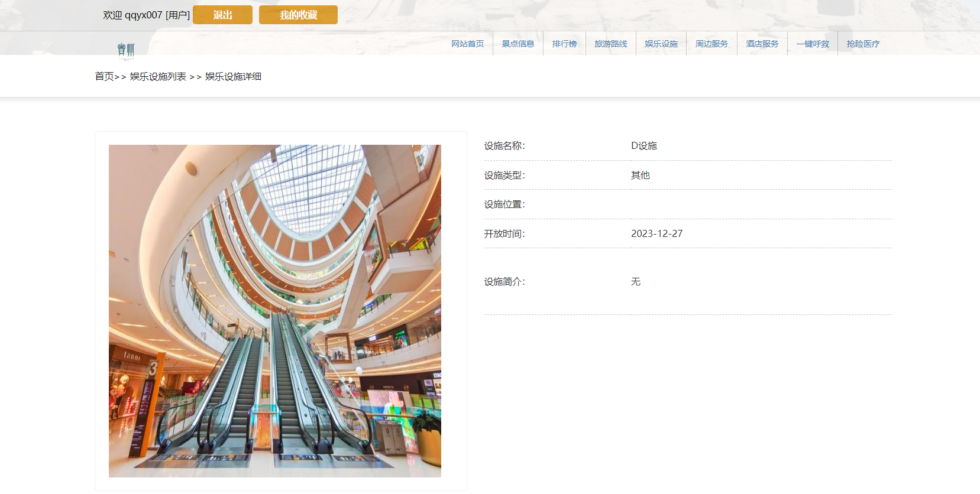980x494 pixels.
Task: Click the 设施位置 label
Action: [504, 204]
